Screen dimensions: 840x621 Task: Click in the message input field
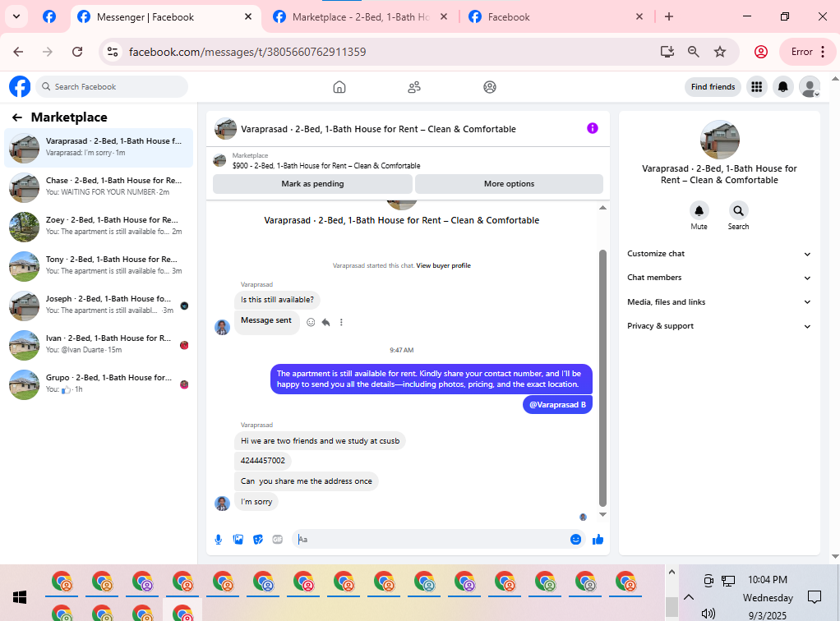[x=432, y=539]
